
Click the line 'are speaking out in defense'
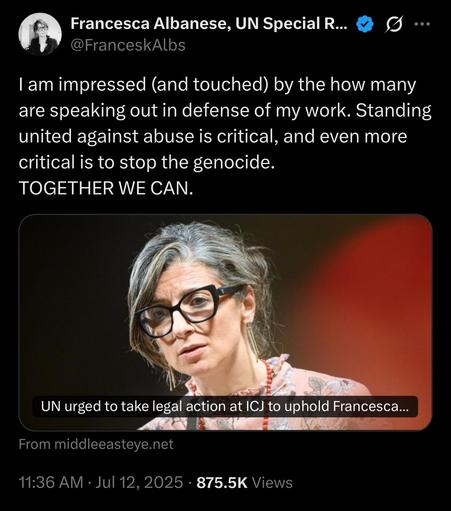click(x=133, y=111)
